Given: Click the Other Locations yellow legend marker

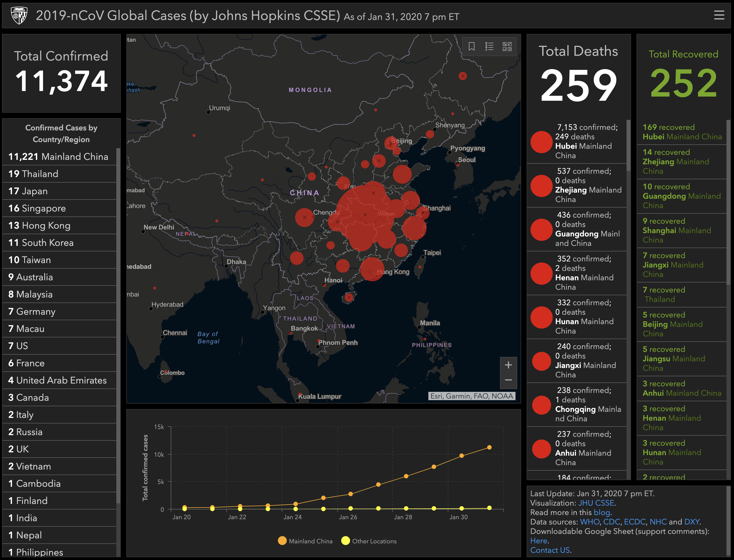Looking at the screenshot, I should point(346,541).
